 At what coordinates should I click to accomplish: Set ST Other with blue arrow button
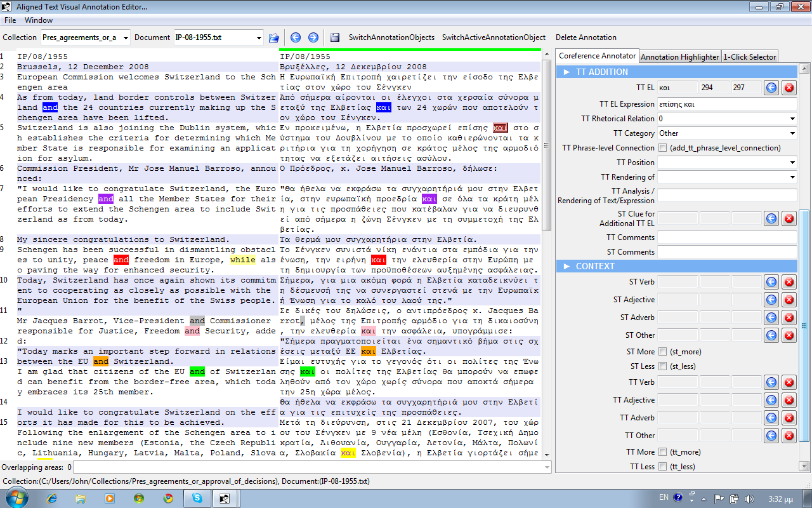tap(771, 335)
